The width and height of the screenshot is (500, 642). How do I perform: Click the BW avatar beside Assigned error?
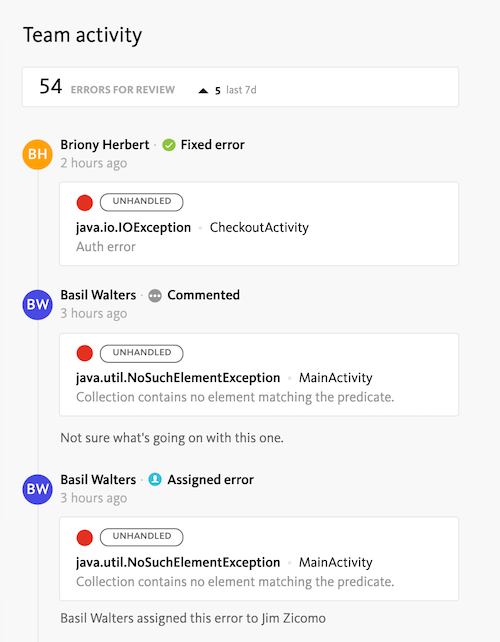[x=37, y=489]
